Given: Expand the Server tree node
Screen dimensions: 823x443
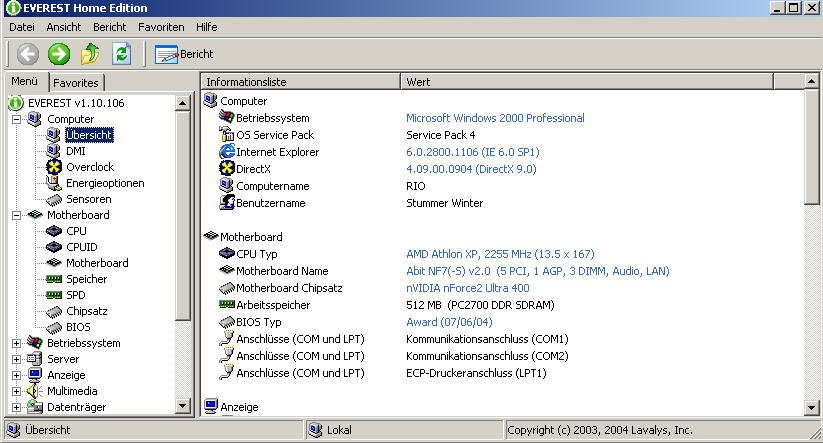Looking at the screenshot, I should click(16, 360).
